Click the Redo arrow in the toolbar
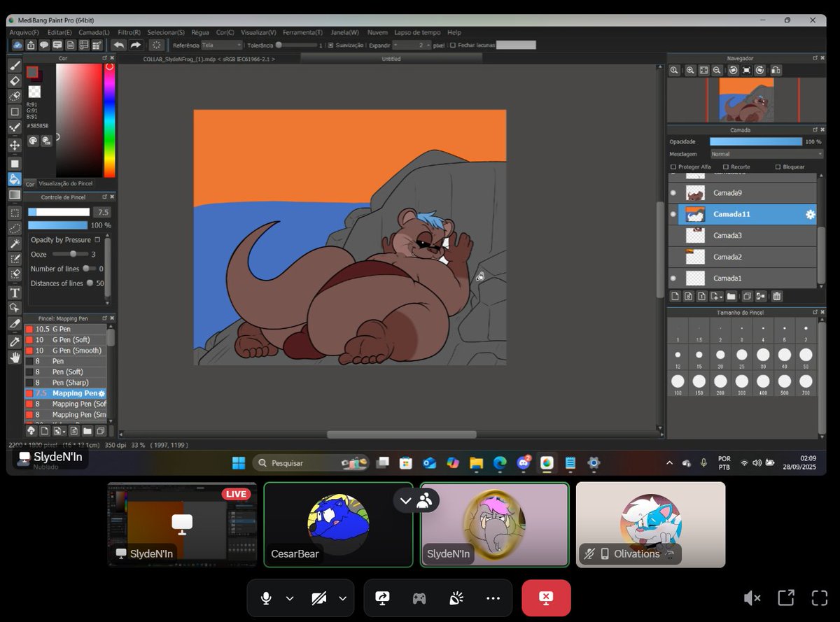 pyautogui.click(x=136, y=45)
